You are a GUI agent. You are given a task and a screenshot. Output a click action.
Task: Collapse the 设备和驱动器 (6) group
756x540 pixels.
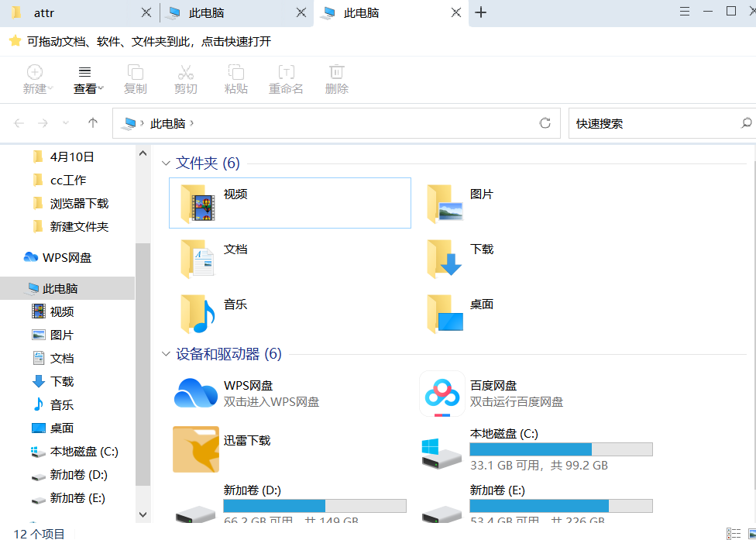point(165,354)
